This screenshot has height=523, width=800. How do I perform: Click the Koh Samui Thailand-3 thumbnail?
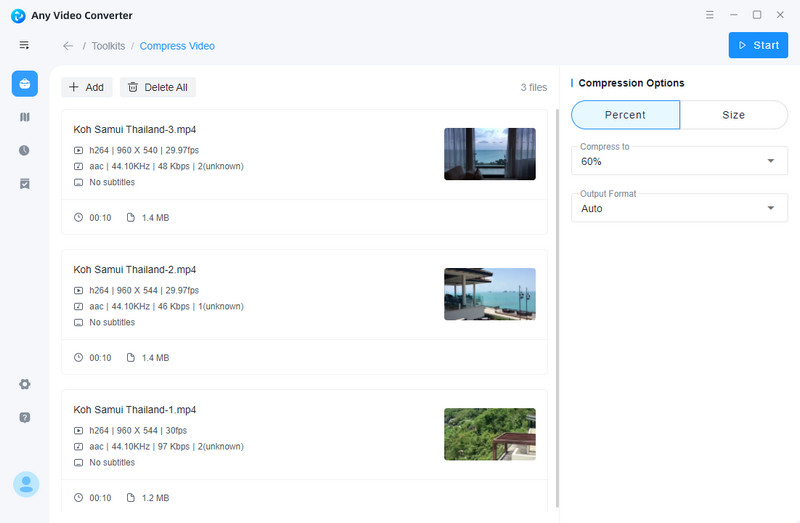pos(490,154)
